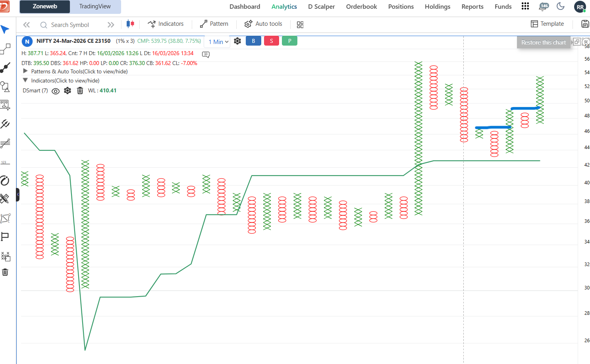The height and width of the screenshot is (364, 590).
Task: Open the 1 Min timeframe dropdown
Action: [x=217, y=41]
